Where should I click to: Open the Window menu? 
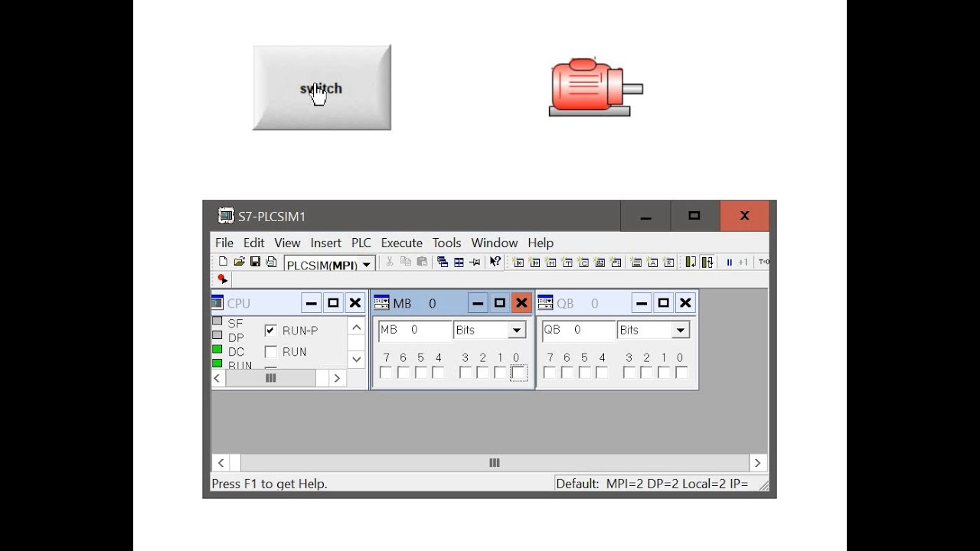[494, 243]
